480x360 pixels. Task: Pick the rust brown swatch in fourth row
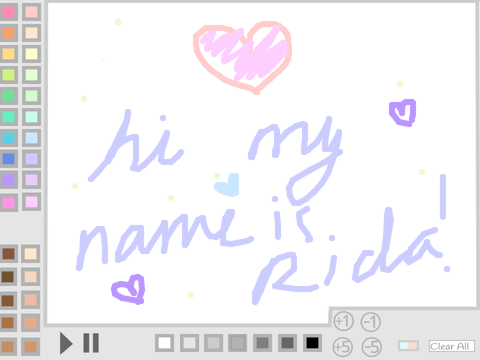[8, 323]
